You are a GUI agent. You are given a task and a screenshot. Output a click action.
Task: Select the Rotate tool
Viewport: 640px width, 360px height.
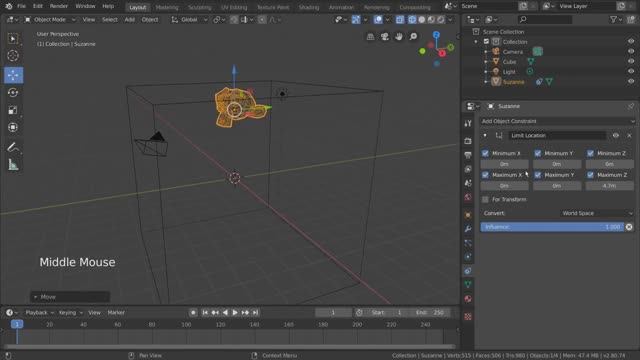13,93
